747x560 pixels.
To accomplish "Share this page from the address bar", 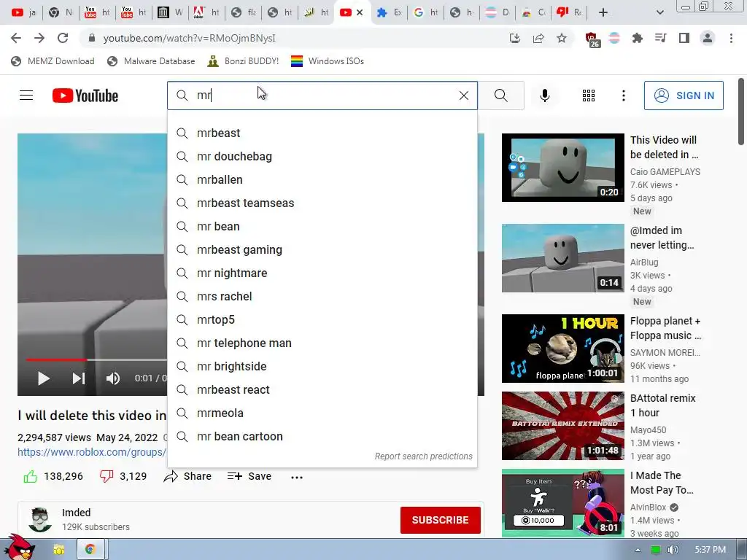I will tap(538, 38).
